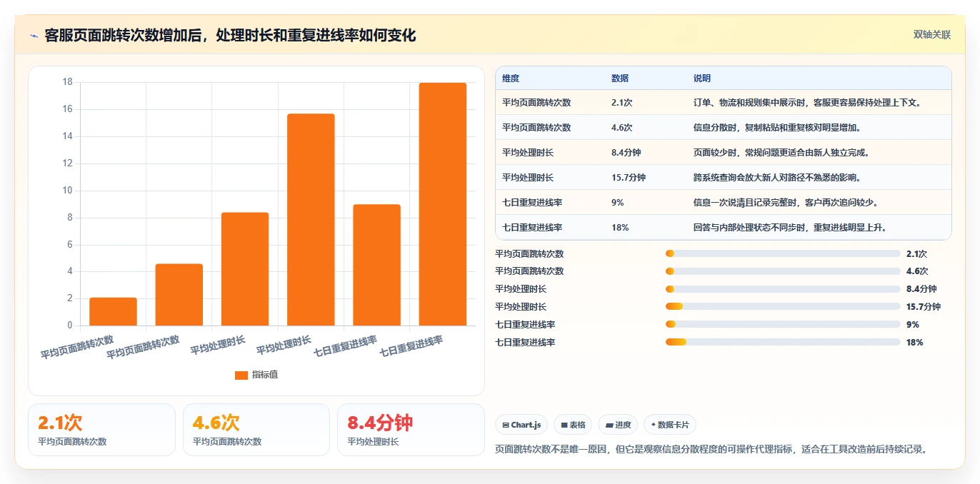Select the table cell 9%
The width and height of the screenshot is (980, 484).
point(618,203)
